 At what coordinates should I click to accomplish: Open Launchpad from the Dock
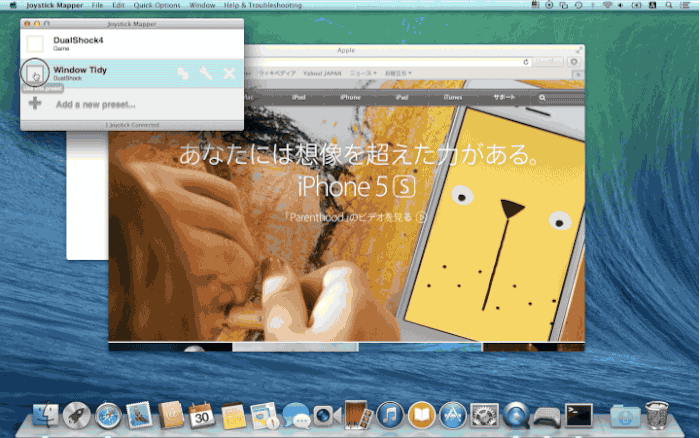76,415
